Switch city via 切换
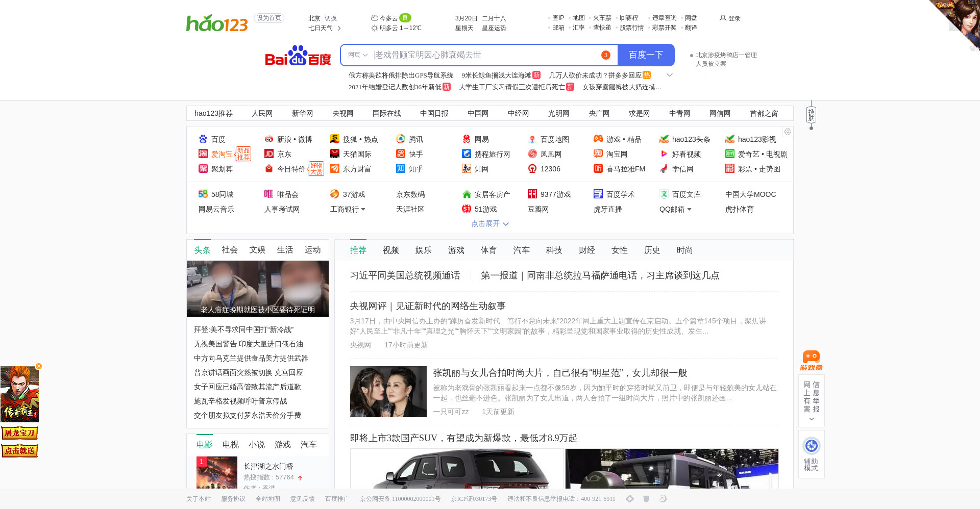This screenshot has height=509, width=980. pos(331,18)
